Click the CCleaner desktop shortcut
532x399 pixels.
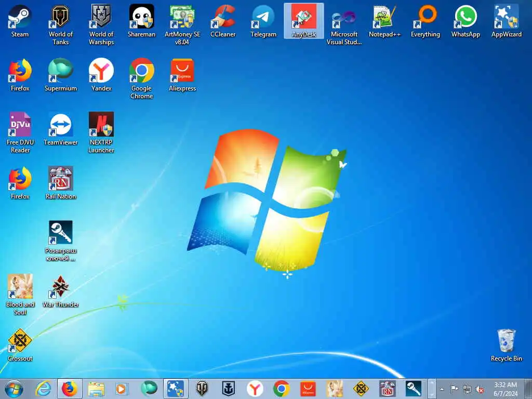tap(223, 21)
